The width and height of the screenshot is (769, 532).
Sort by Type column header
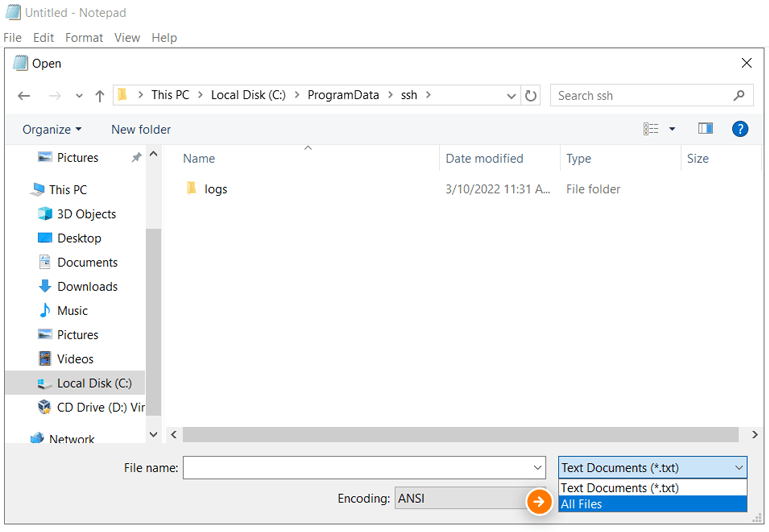(579, 158)
